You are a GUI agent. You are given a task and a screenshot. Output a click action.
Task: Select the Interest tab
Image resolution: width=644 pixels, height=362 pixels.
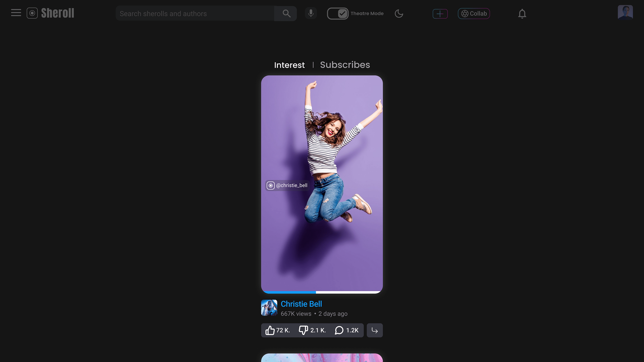tap(289, 65)
